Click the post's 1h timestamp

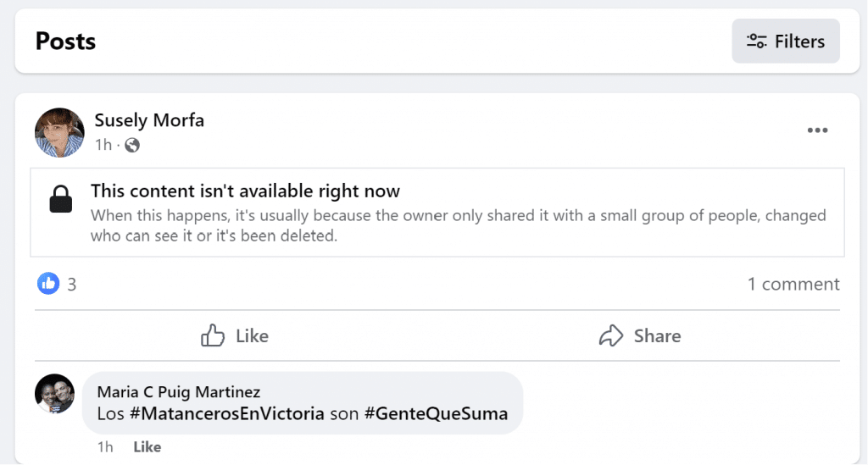pos(103,145)
